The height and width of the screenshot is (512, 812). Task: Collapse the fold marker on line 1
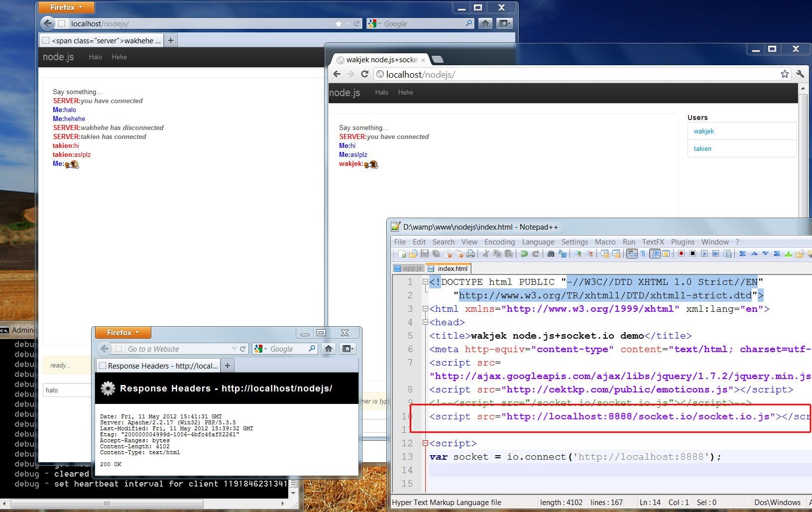click(x=425, y=282)
